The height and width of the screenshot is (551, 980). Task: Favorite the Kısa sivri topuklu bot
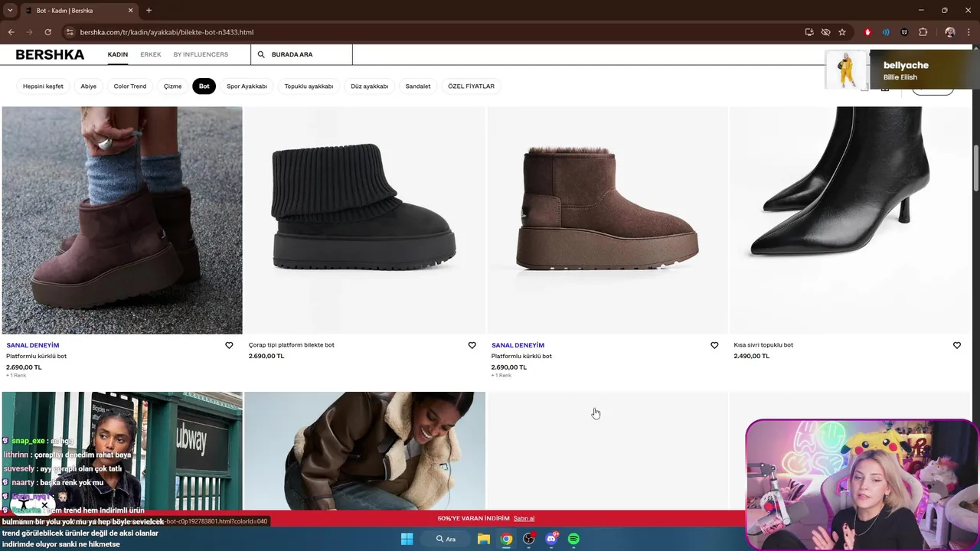tap(957, 345)
